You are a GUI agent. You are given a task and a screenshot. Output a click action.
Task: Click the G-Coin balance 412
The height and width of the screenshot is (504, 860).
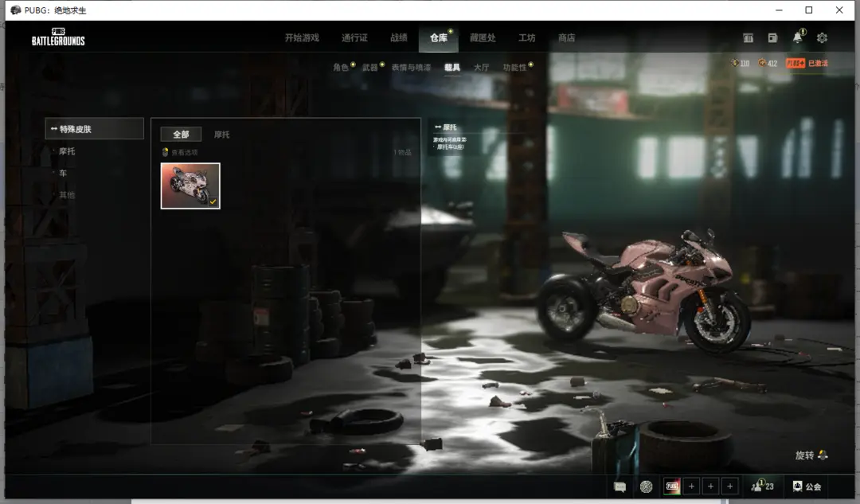tap(768, 63)
